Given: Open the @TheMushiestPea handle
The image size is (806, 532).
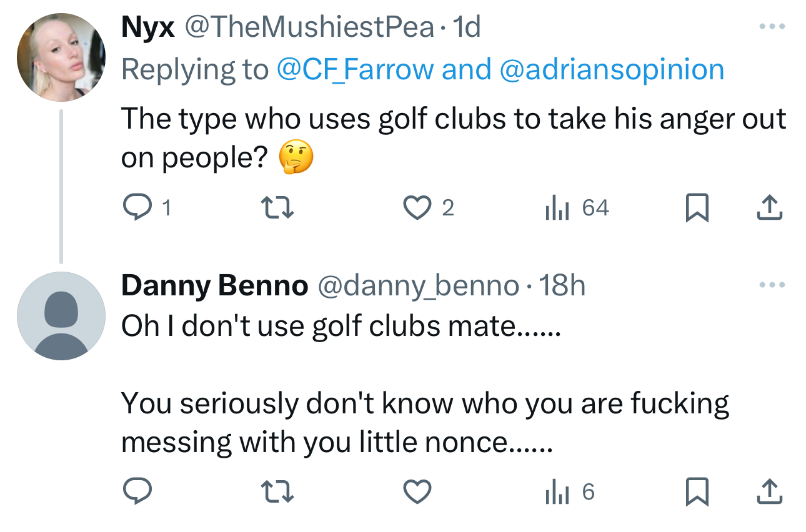Looking at the screenshot, I should tap(309, 27).
